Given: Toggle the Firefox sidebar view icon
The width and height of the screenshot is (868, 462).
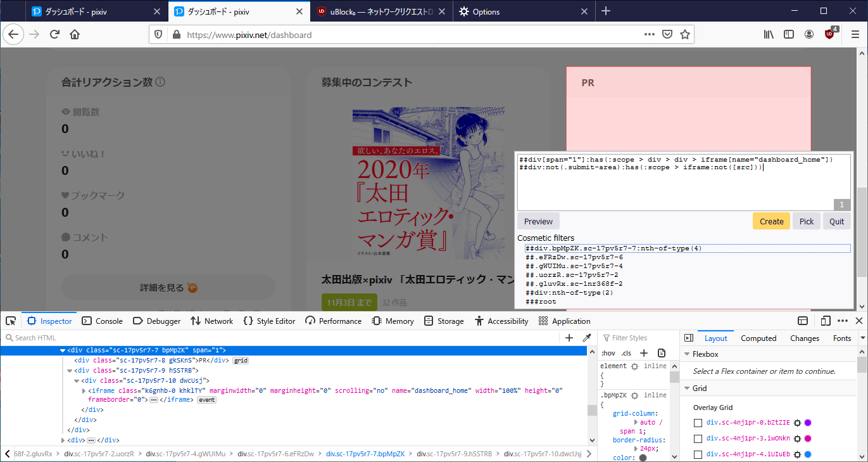Looking at the screenshot, I should (x=789, y=35).
